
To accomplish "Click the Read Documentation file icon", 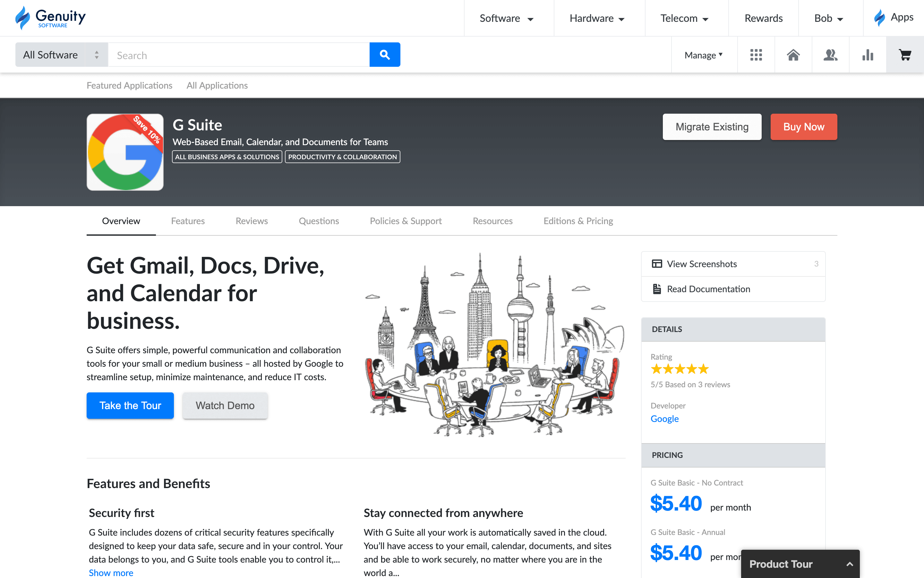I will tap(657, 289).
